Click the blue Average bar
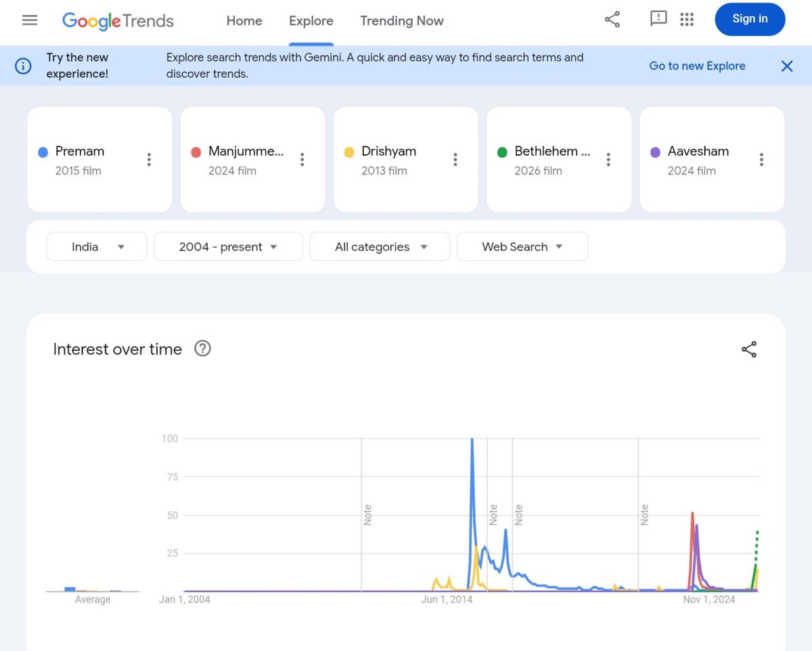The width and height of the screenshot is (812, 651). pyautogui.click(x=70, y=589)
